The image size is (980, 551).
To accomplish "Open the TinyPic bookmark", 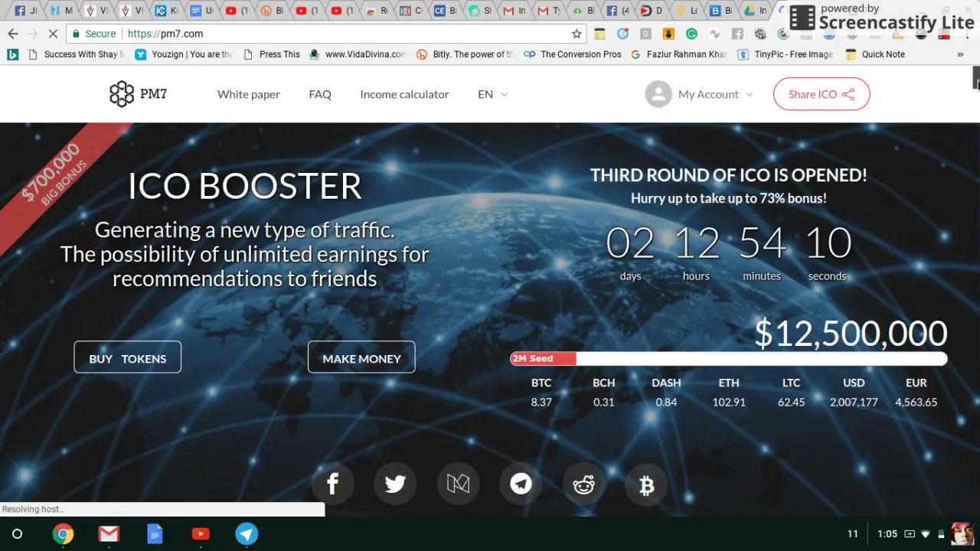I will [x=785, y=54].
